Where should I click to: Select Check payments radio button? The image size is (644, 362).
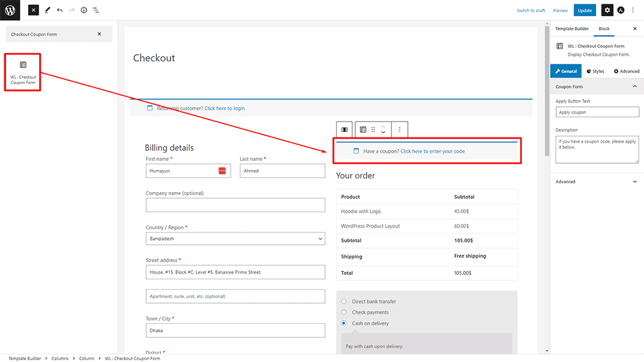click(344, 312)
